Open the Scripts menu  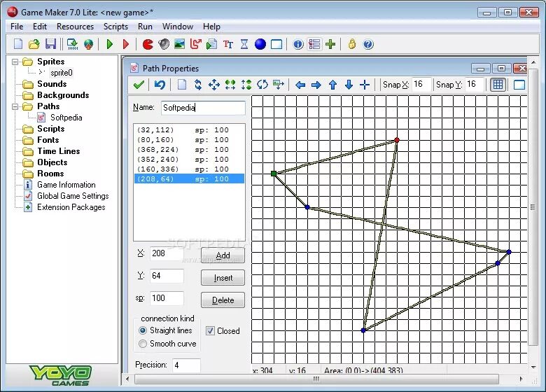click(115, 27)
